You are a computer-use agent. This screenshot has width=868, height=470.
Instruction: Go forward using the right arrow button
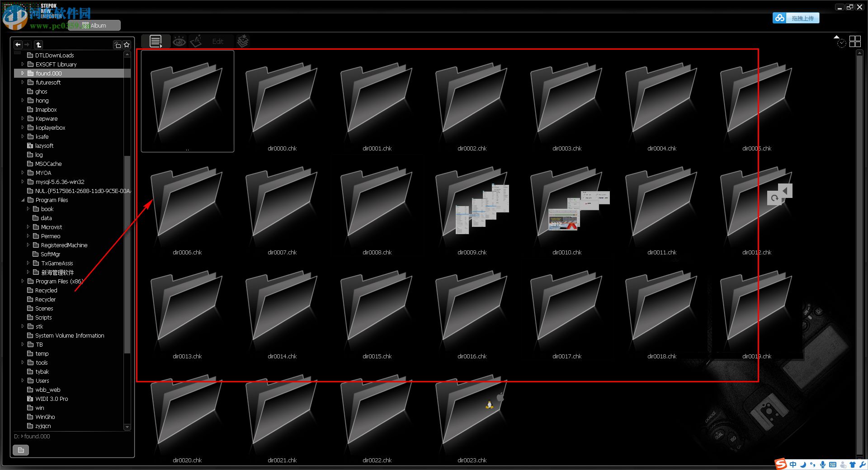click(27, 44)
